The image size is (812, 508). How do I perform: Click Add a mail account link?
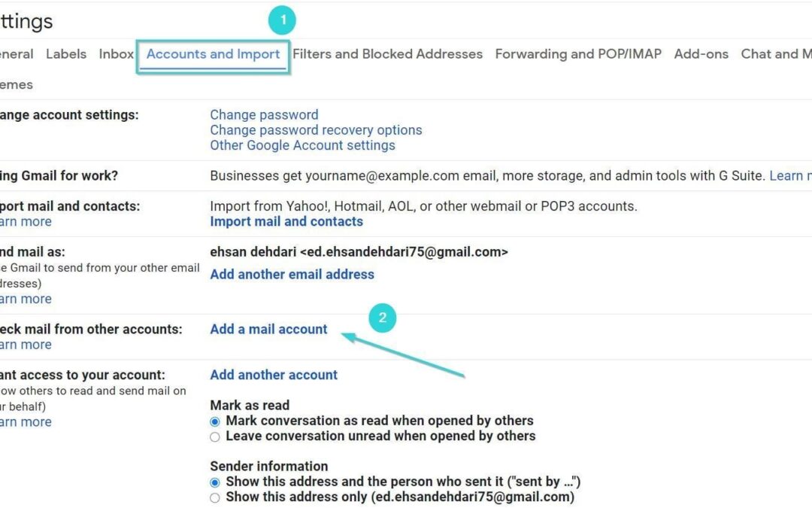(x=268, y=329)
